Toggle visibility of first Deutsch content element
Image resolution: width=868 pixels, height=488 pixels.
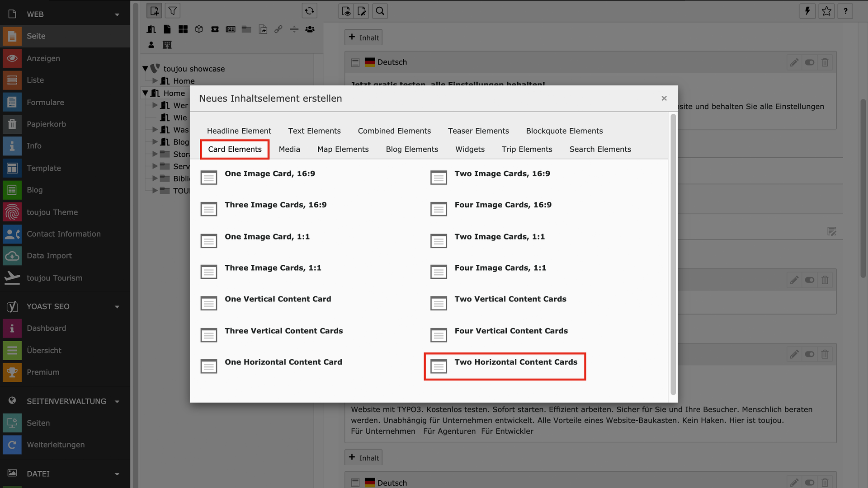pos(810,62)
